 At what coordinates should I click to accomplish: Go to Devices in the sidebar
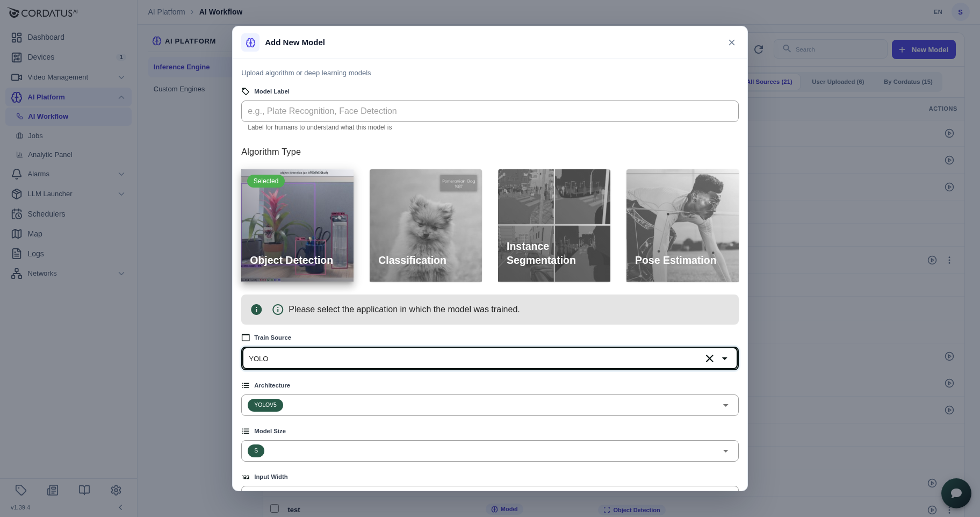68,57
